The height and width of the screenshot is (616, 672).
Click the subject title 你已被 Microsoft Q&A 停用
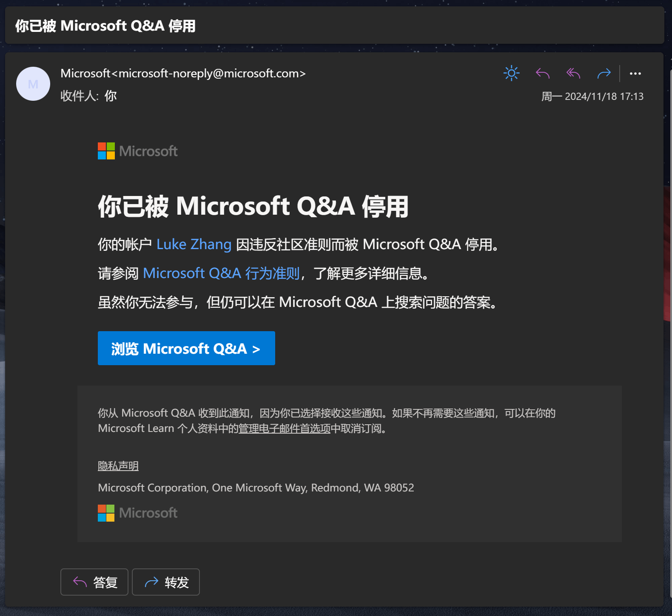pyautogui.click(x=105, y=26)
